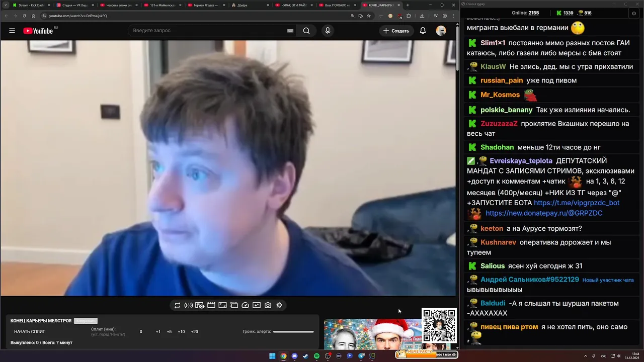644x362 pixels.
Task: Add +10 minutes to split
Action: tap(181, 332)
